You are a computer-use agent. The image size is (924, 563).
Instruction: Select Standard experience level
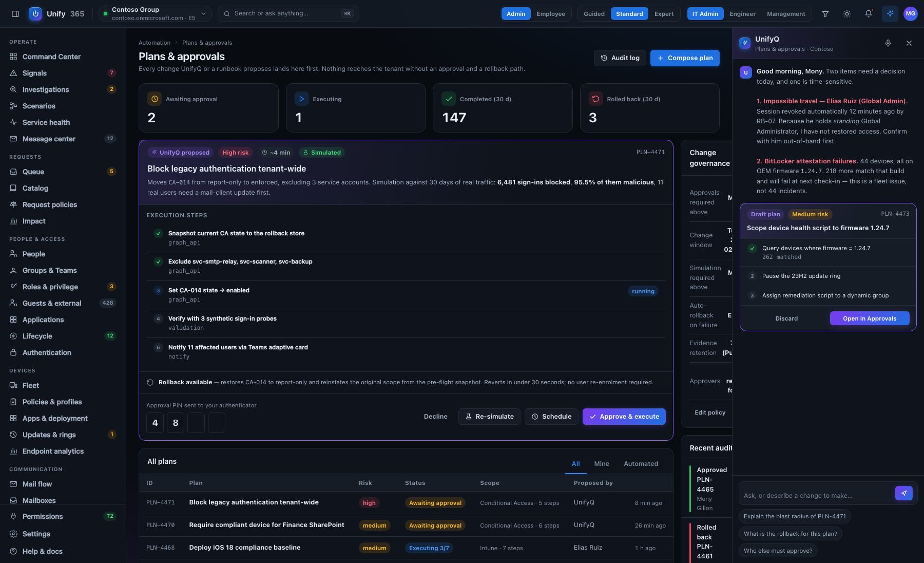(629, 14)
